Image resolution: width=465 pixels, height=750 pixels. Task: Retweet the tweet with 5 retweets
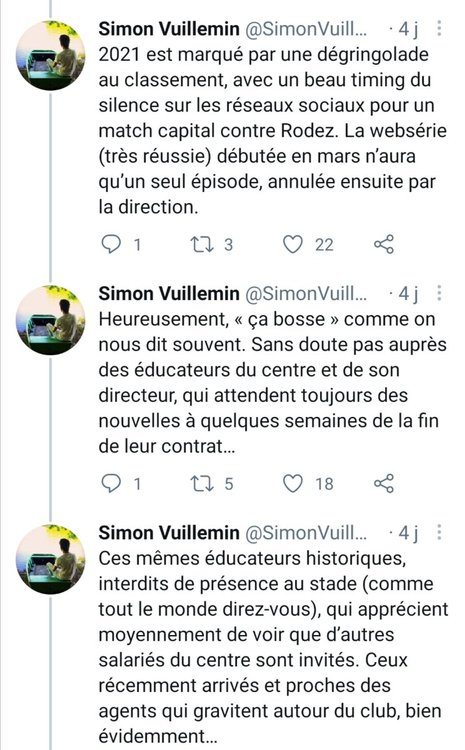[x=202, y=484]
